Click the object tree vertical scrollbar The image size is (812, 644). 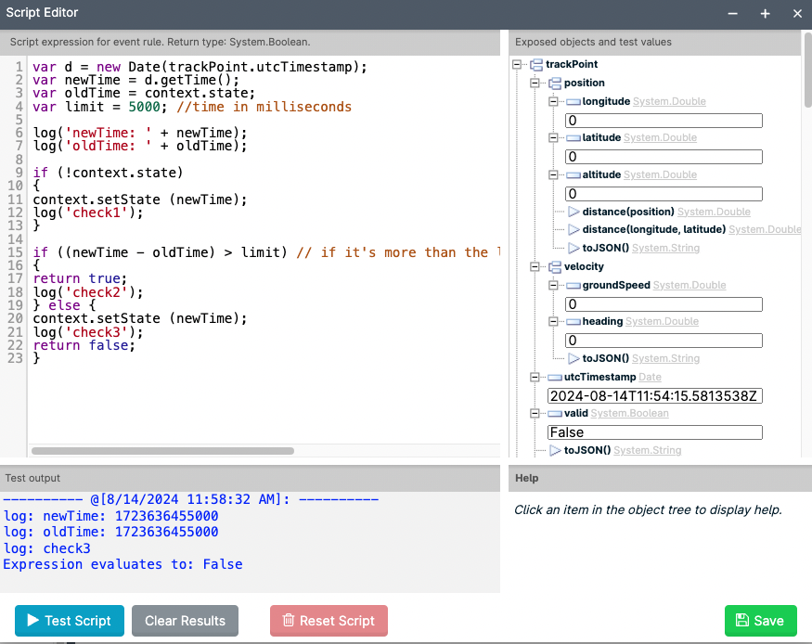click(807, 70)
